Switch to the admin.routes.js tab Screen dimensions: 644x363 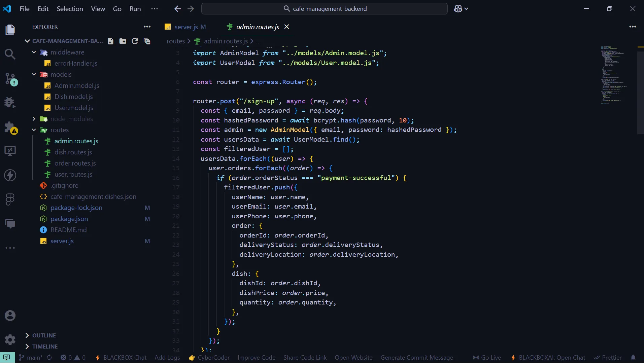(257, 27)
